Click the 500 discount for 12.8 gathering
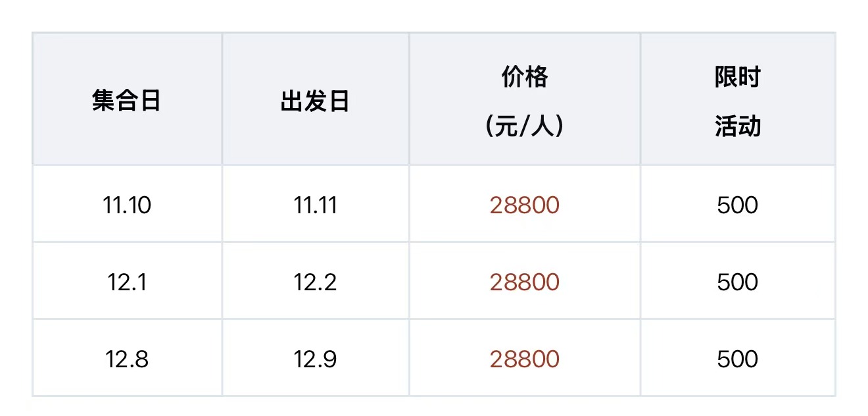Screen dimensions: 868x416 [738, 359]
